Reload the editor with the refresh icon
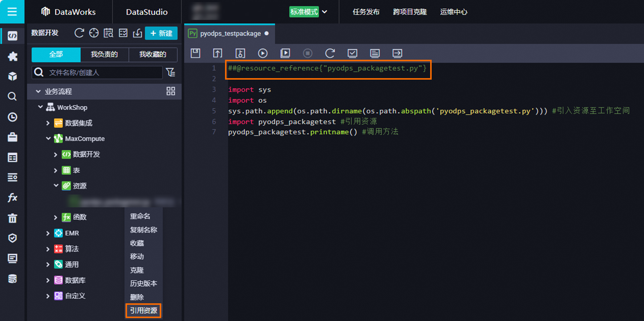This screenshot has width=644, height=321. 330,53
